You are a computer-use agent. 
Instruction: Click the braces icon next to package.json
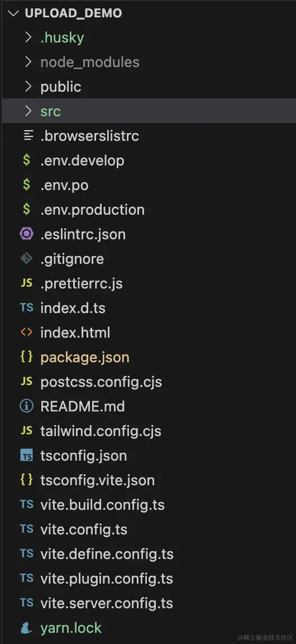point(26,357)
